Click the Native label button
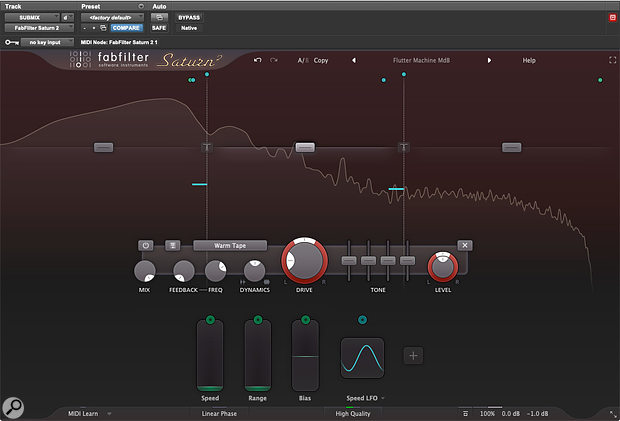620x421 pixels. click(x=189, y=28)
